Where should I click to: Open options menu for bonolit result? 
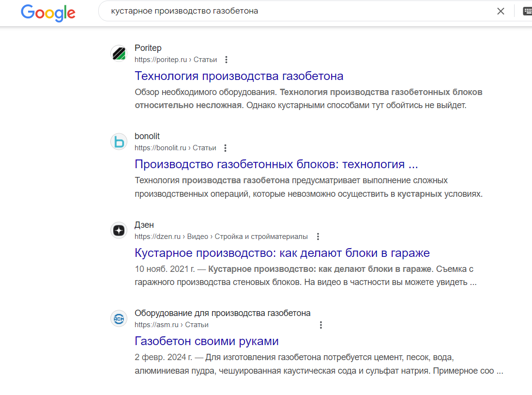coord(225,148)
